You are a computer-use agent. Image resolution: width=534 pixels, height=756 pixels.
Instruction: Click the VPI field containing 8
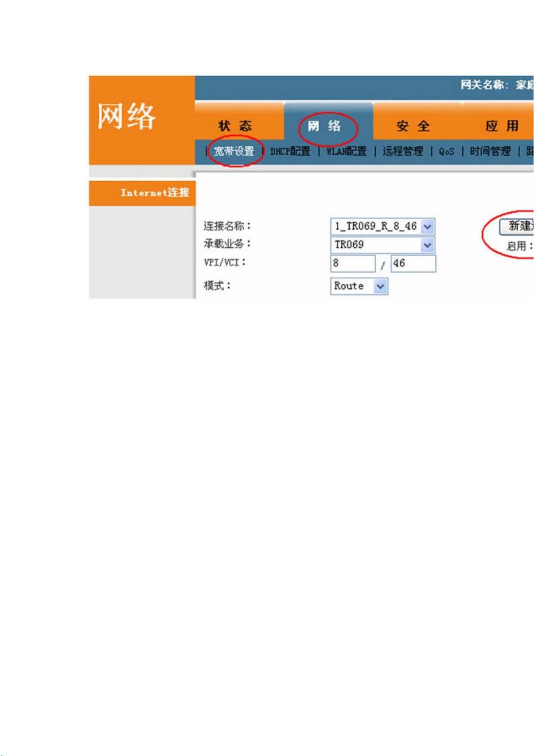pyautogui.click(x=352, y=263)
